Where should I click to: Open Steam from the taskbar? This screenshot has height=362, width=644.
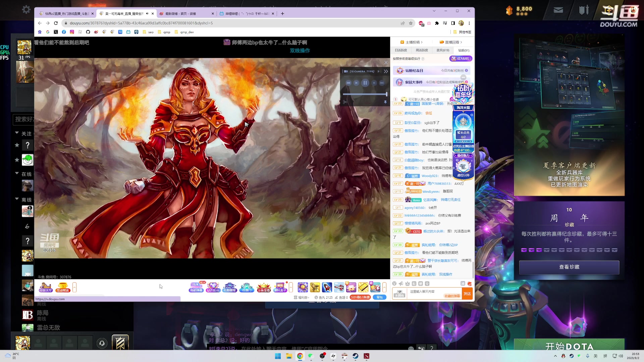click(356, 356)
